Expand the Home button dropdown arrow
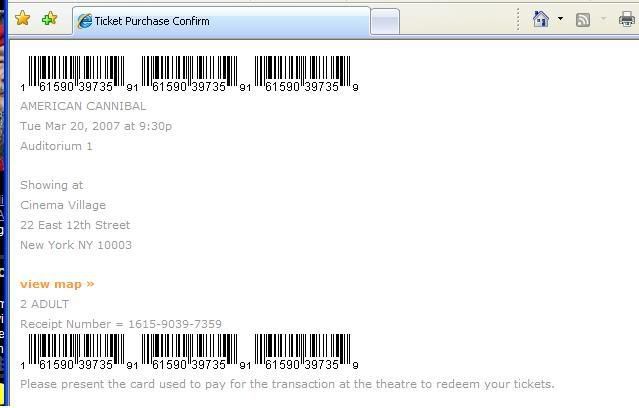 pyautogui.click(x=560, y=19)
